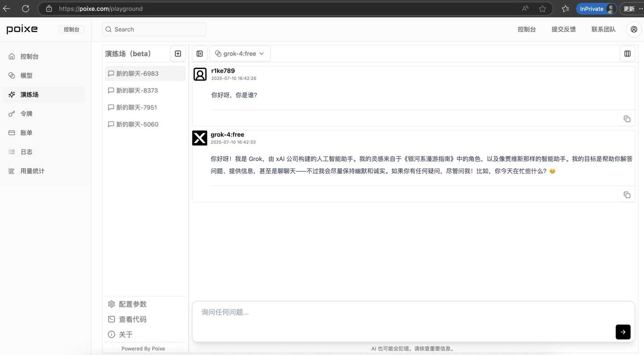Collapse chat list with panel toggle icon
Image resolution: width=644 pixels, height=355 pixels.
(x=199, y=54)
